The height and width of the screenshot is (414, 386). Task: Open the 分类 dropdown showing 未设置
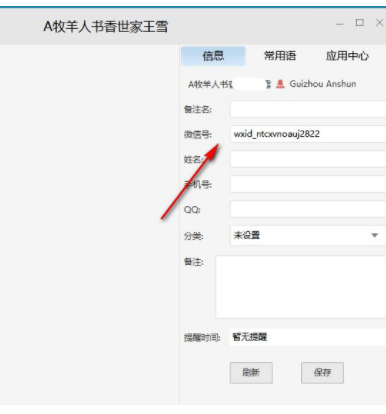coord(308,235)
